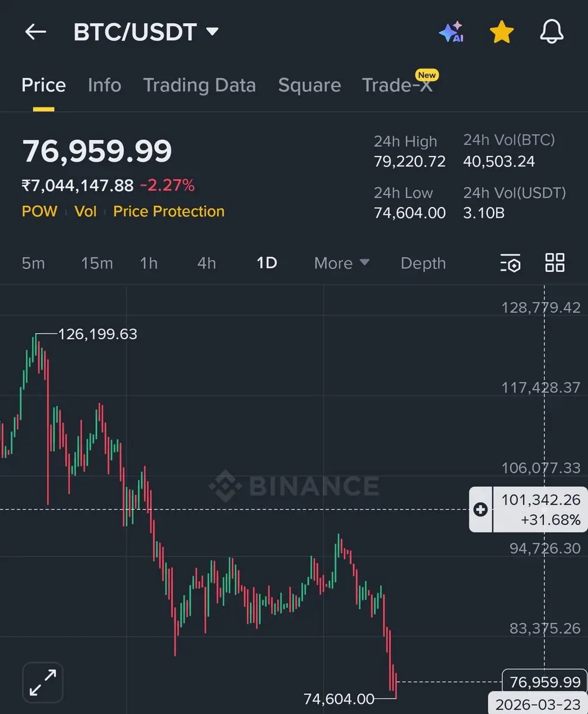Open the Trading Data tab
This screenshot has width=588, height=714.
pos(199,85)
